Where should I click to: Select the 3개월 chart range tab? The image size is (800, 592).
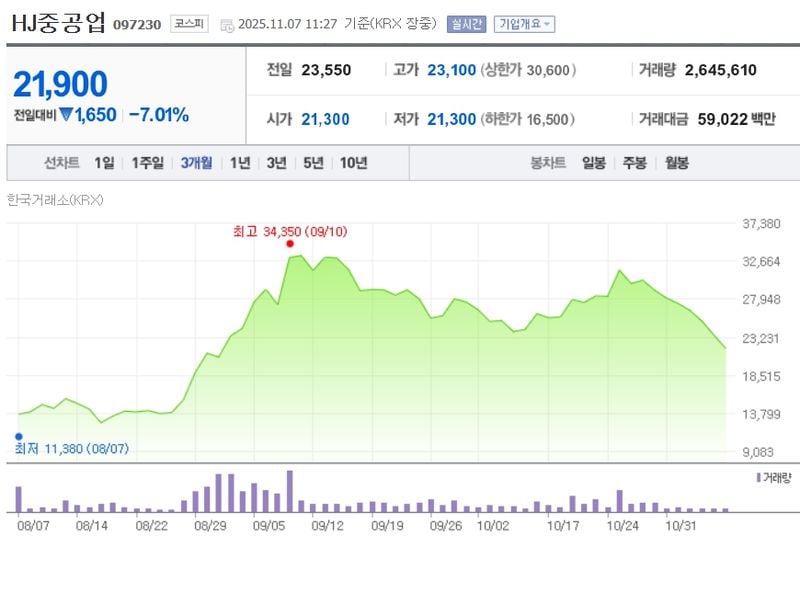pyautogui.click(x=196, y=163)
